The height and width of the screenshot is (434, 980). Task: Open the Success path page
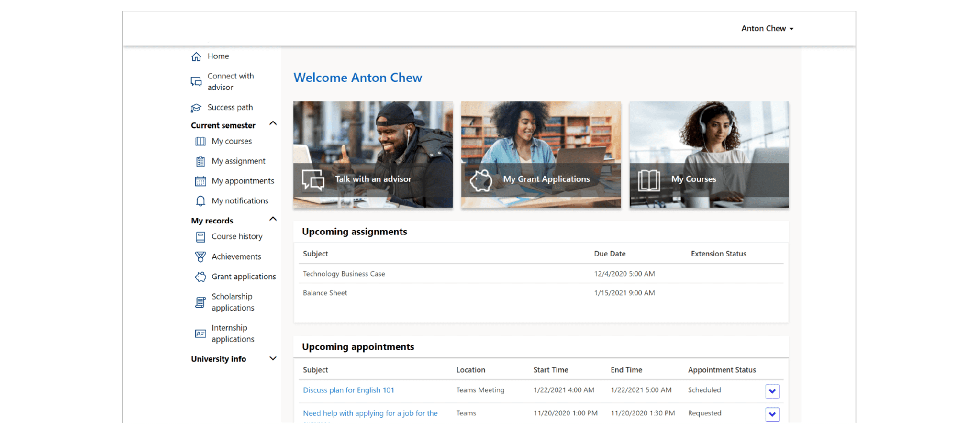[x=230, y=107]
